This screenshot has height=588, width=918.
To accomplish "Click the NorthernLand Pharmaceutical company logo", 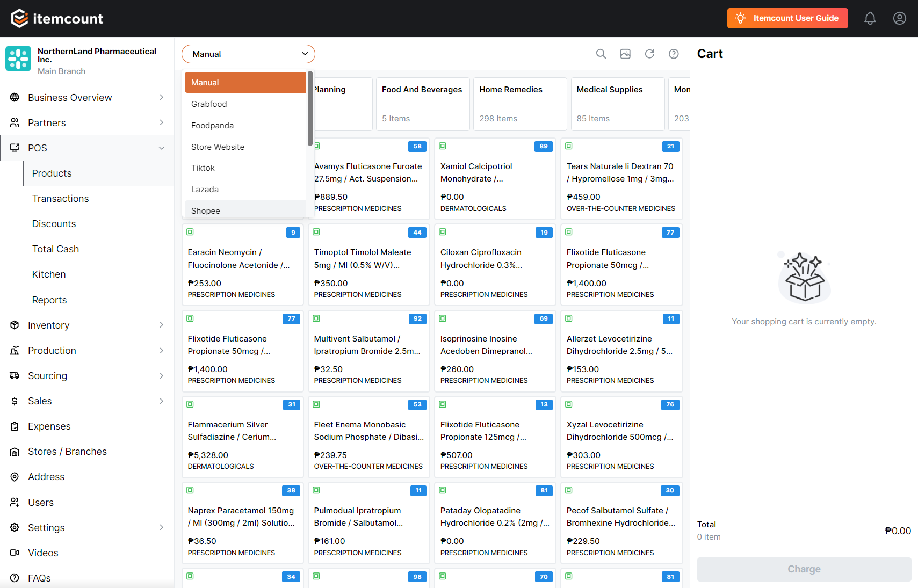I will point(18,59).
